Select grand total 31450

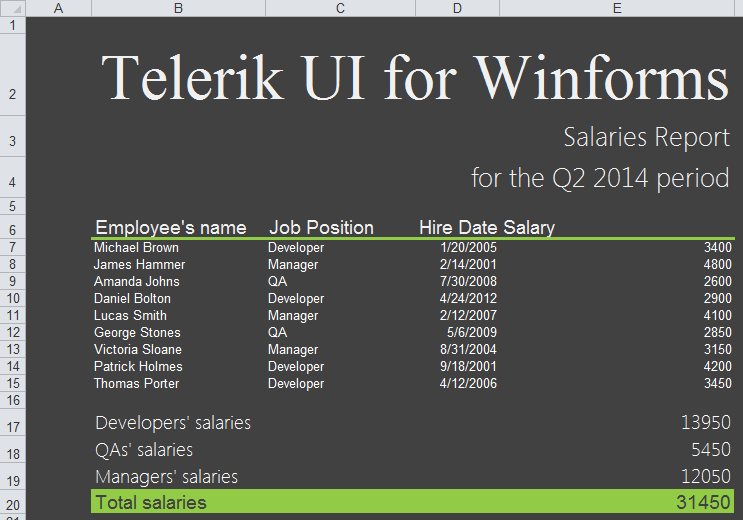click(703, 502)
